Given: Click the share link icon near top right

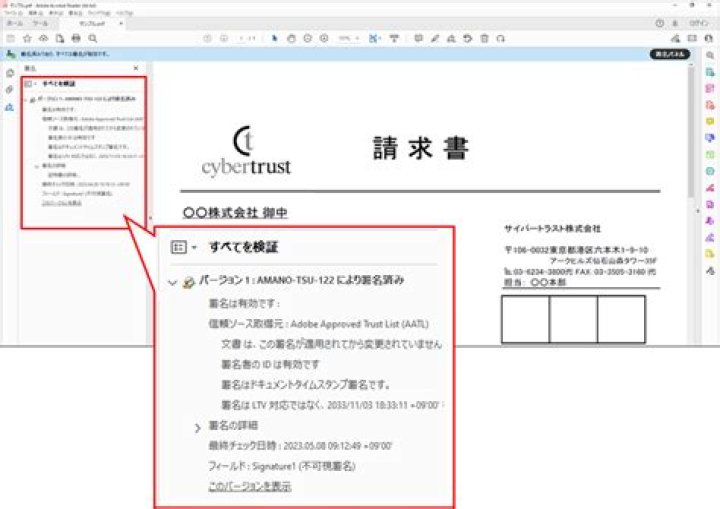Looking at the screenshot, I should [x=675, y=39].
